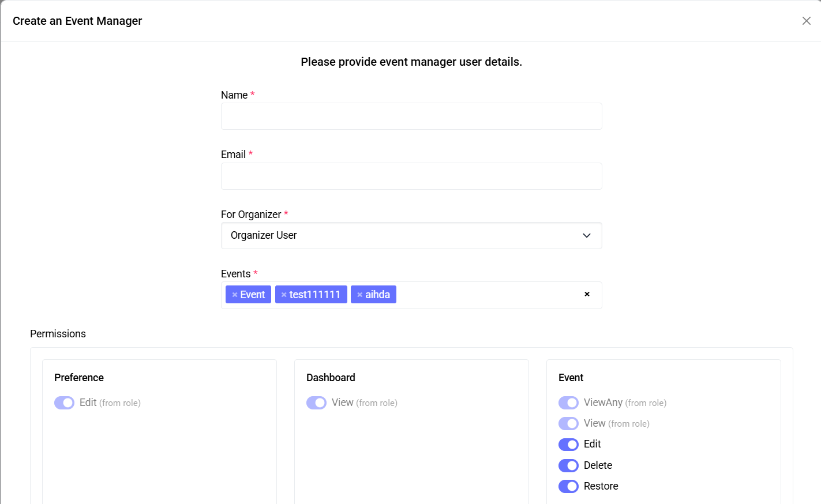Viewport: 821px width, 504px height.
Task: Close the Create an Event Manager dialog
Action: 806,21
